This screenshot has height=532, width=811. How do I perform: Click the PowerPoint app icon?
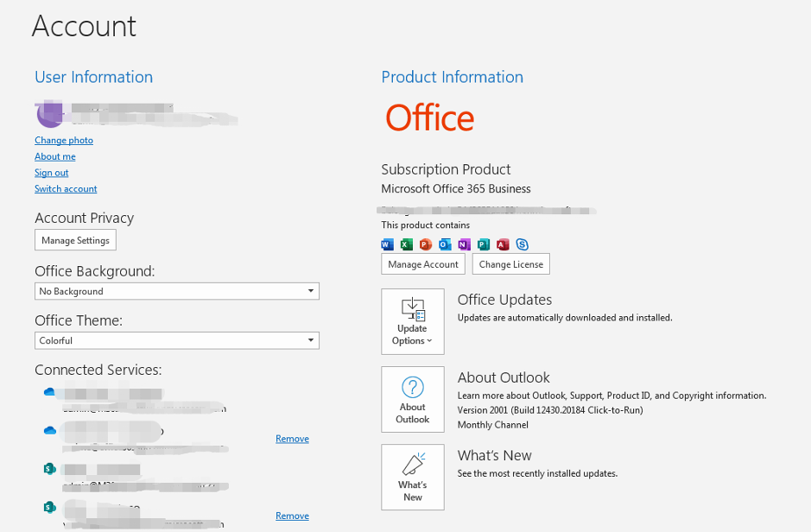pyautogui.click(x=426, y=244)
